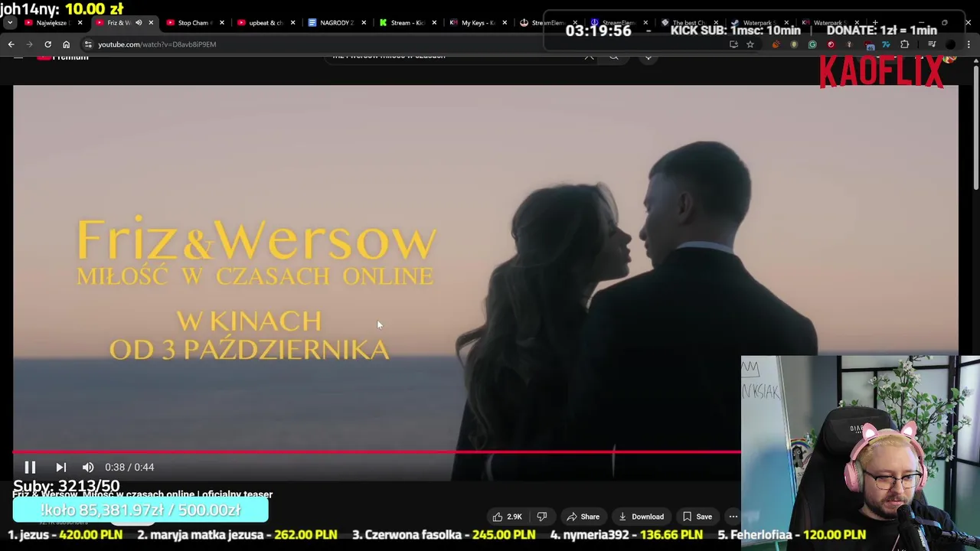Viewport: 980px width, 551px height.
Task: Reload the current page
Action: pos(47,44)
